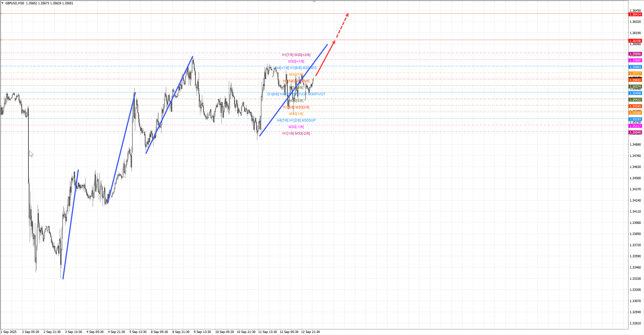Click the chart shift triangle marker at top
The image size is (644, 335).
click(x=314, y=2)
